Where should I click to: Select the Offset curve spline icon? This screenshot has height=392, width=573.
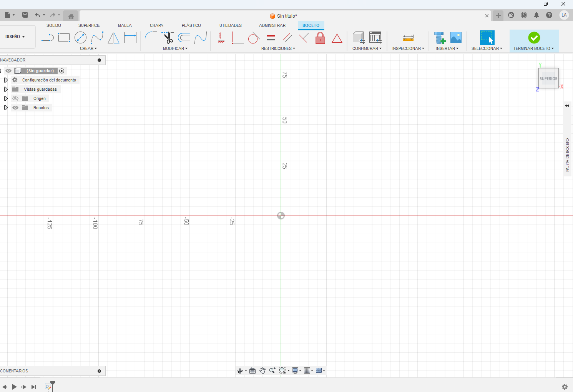click(x=201, y=38)
